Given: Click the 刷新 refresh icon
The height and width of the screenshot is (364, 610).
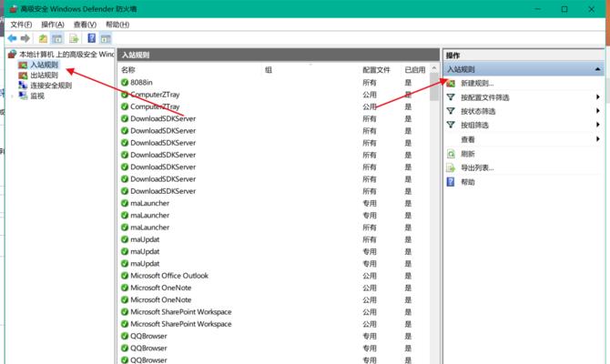Looking at the screenshot, I should click(451, 154).
